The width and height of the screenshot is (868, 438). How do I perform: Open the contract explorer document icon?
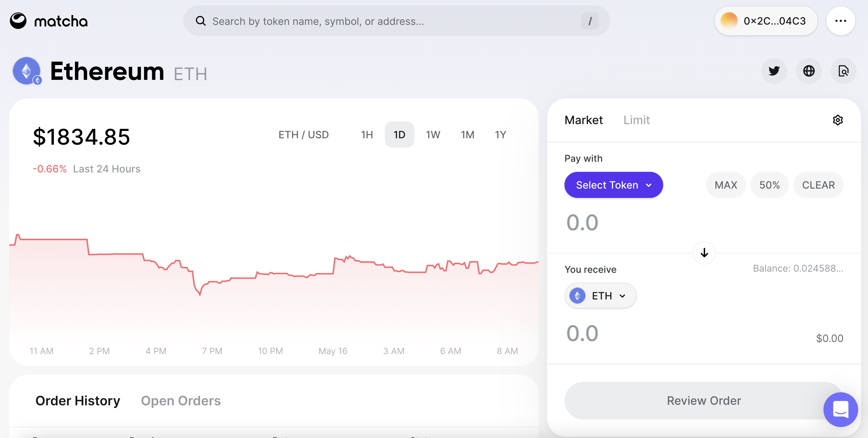pyautogui.click(x=843, y=71)
